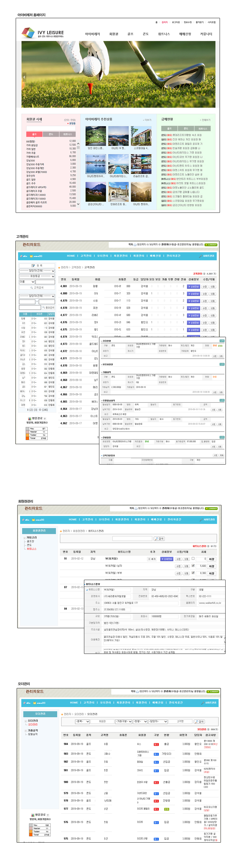This screenshot has width=235, height=868.
Task: Click 검색 magnifier button in 오더관리
Action: point(199,722)
